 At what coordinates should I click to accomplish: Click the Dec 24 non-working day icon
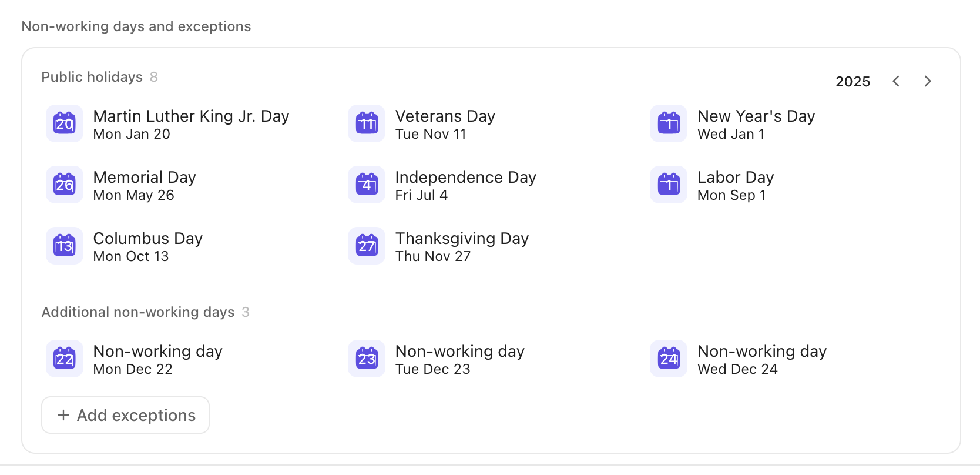point(669,359)
